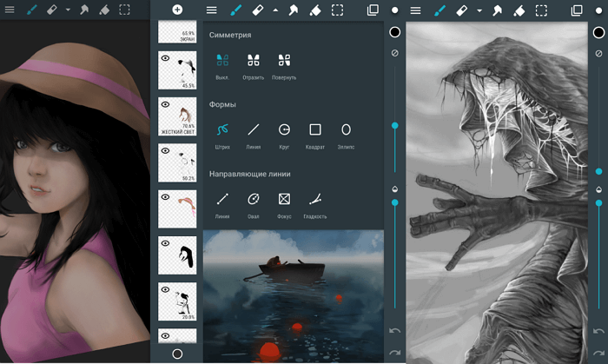Select the Овал guide line tool
This screenshot has height=364, width=608.
[x=253, y=200]
